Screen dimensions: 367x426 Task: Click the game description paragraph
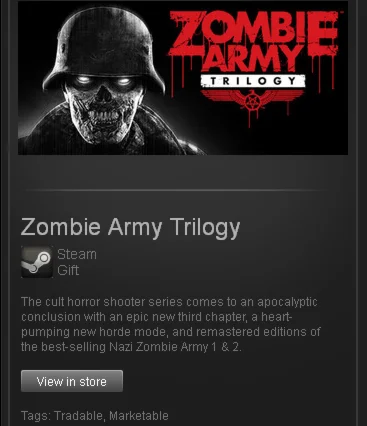pos(171,324)
